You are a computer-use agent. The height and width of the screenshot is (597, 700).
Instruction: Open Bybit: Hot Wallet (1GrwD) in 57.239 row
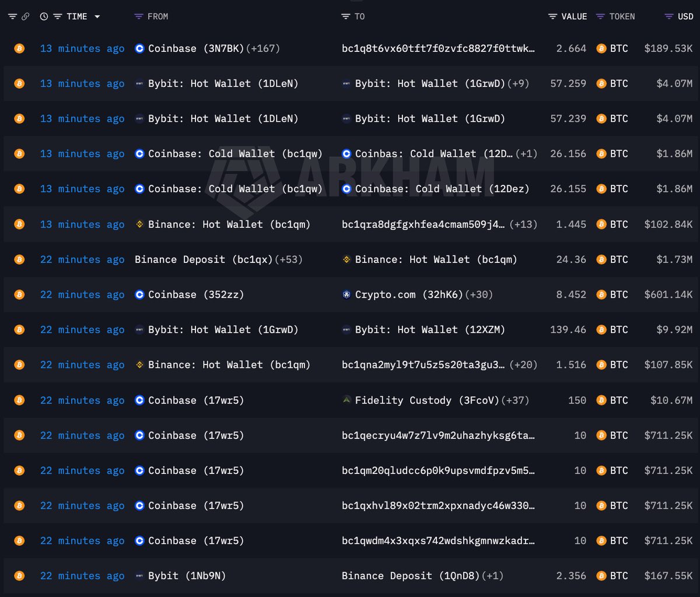[x=430, y=118]
